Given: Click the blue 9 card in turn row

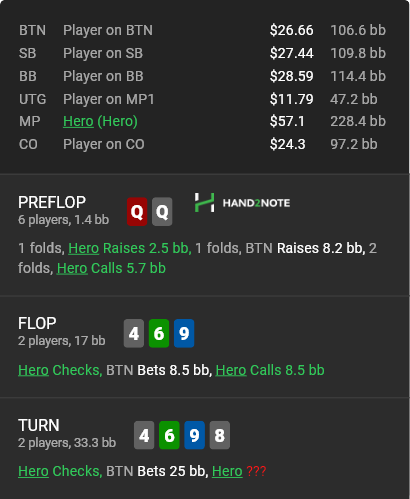Looking at the screenshot, I should click(x=194, y=435).
